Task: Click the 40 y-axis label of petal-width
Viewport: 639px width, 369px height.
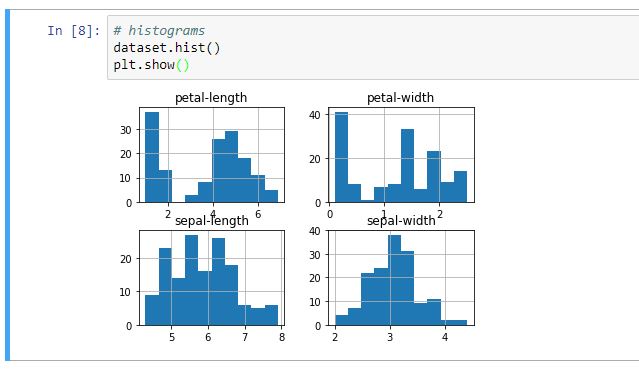Action: coord(315,115)
